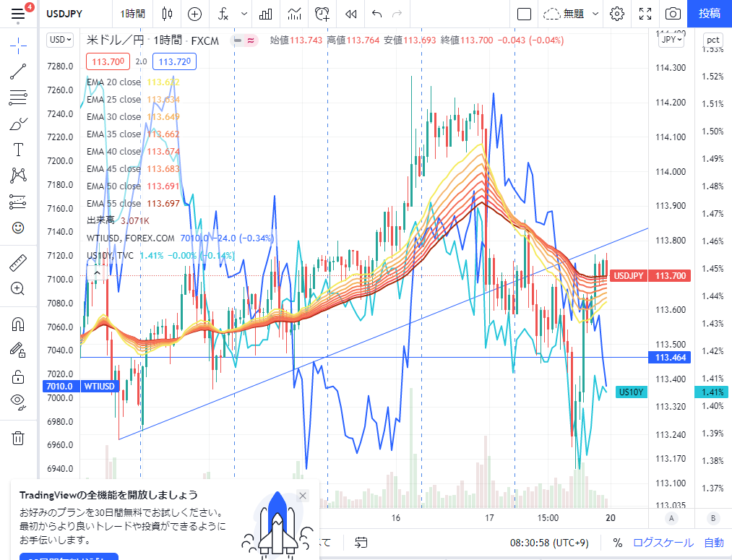Select the EMA 20 close indicator legend
This screenshot has height=560, width=732.
click(x=114, y=82)
